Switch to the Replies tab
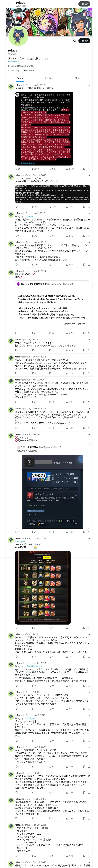 click(49, 78)
